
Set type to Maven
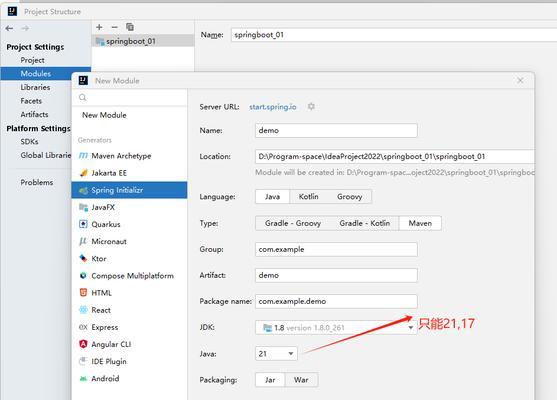tap(420, 223)
